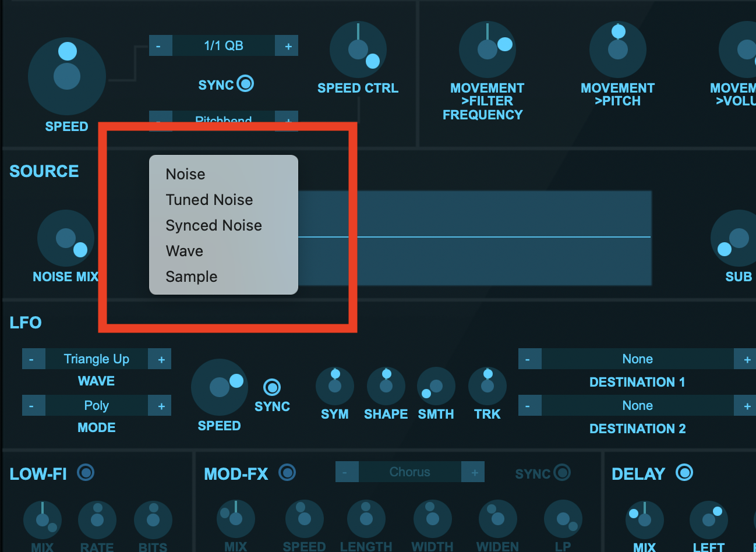Screen dimensions: 756x552
Task: Open the Destination 1 None dropdown
Action: click(637, 359)
